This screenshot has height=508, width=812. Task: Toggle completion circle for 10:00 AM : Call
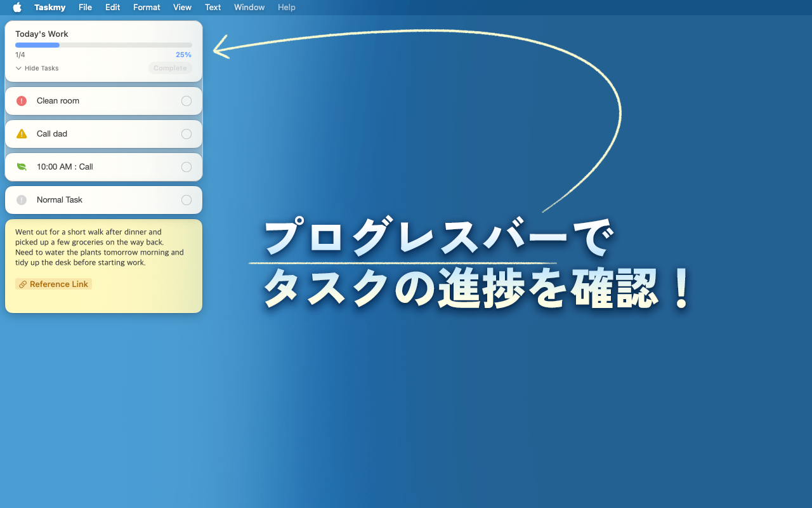point(187,167)
